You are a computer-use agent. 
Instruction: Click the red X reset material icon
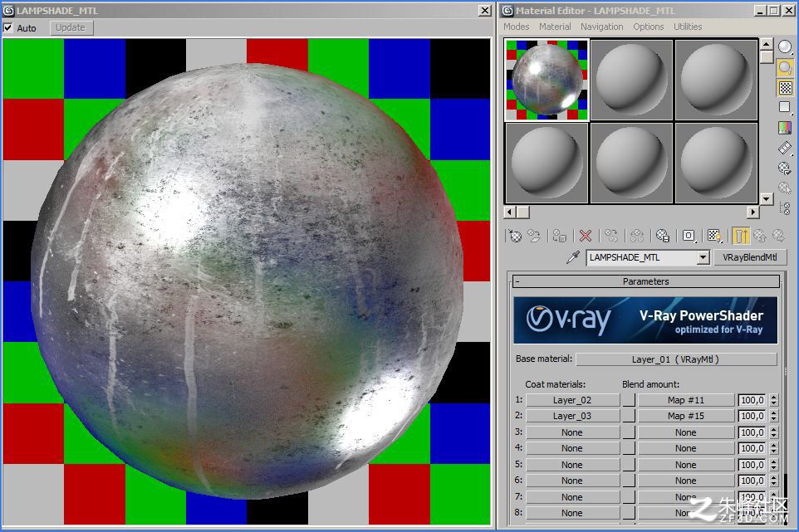pos(586,236)
